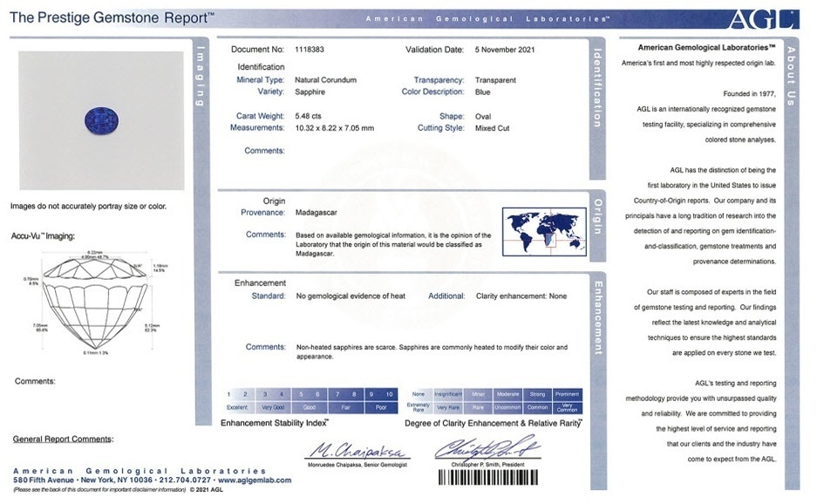817x504 pixels.
Task: Open the www.aglgemlab.com website link
Action: 256,480
